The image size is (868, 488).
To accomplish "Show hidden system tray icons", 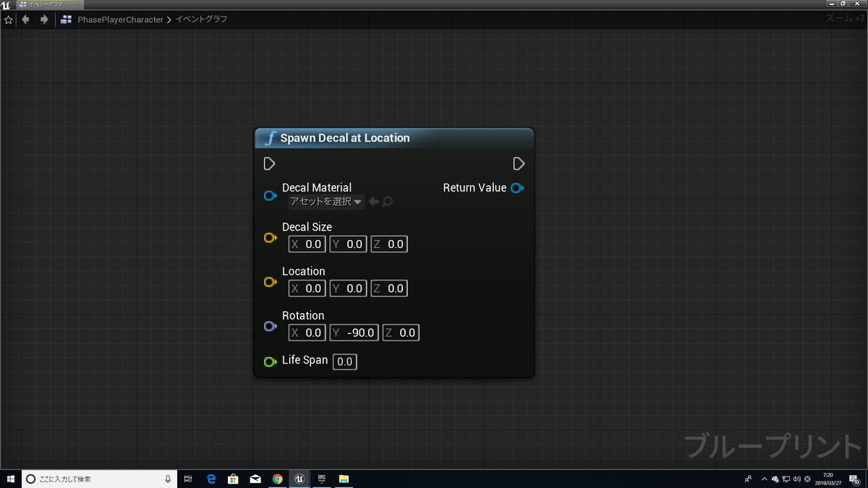I will coord(765,479).
